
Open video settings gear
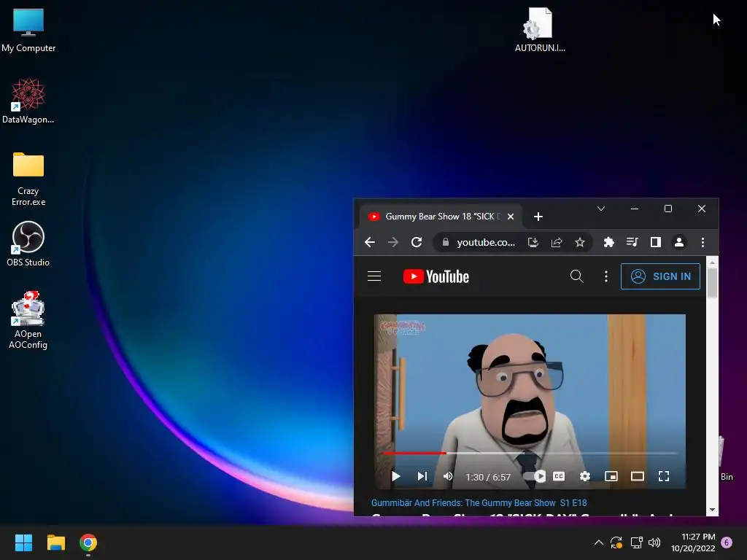coord(585,476)
